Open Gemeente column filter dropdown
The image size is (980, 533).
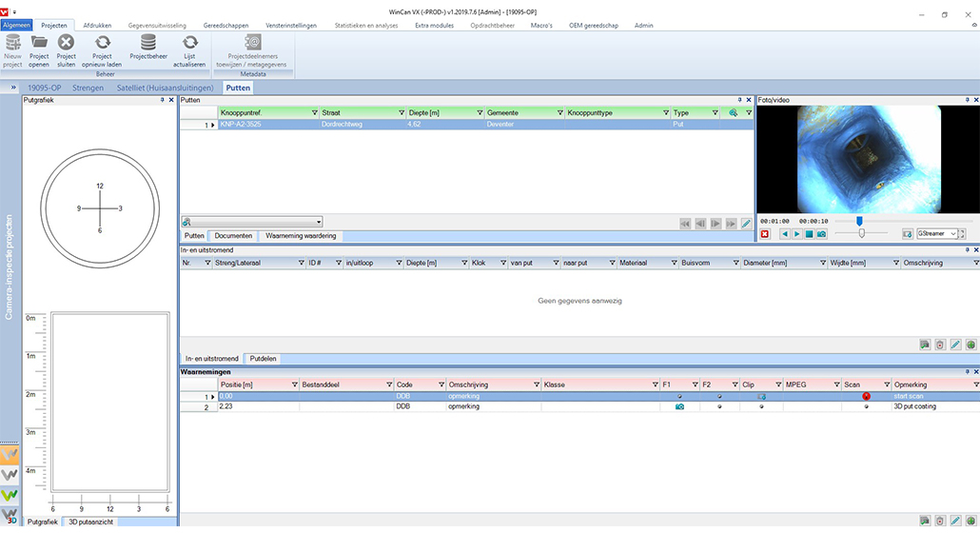pyautogui.click(x=560, y=113)
